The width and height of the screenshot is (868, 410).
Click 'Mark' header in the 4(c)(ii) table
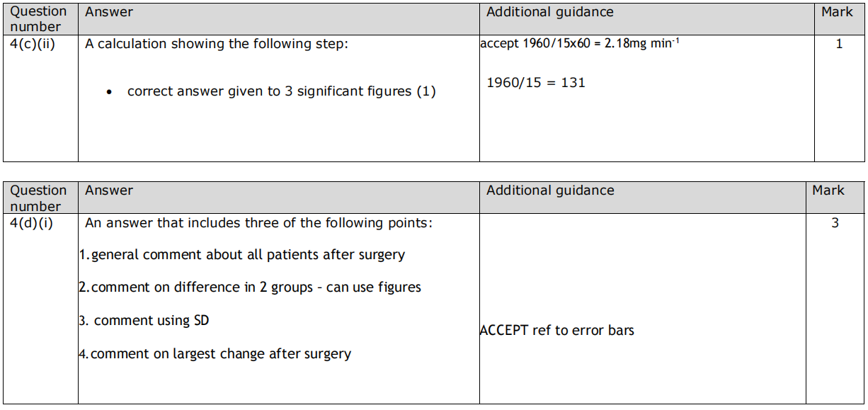tap(837, 12)
